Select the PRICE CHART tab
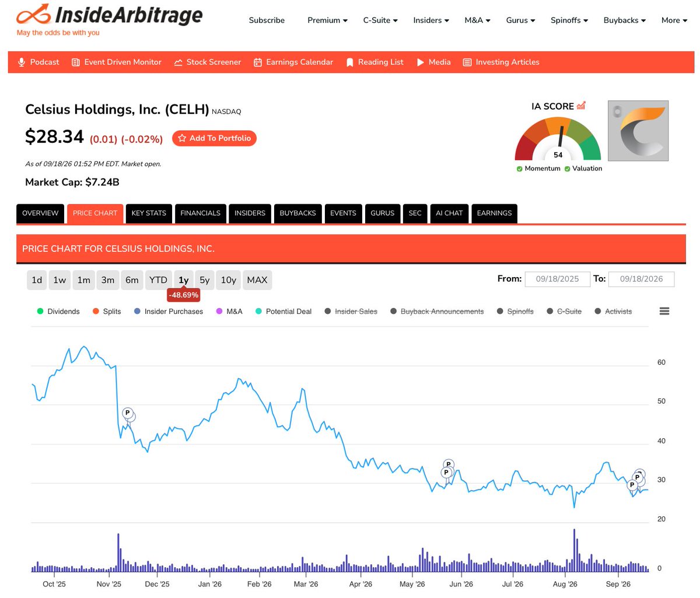The height and width of the screenshot is (598, 700). [95, 214]
